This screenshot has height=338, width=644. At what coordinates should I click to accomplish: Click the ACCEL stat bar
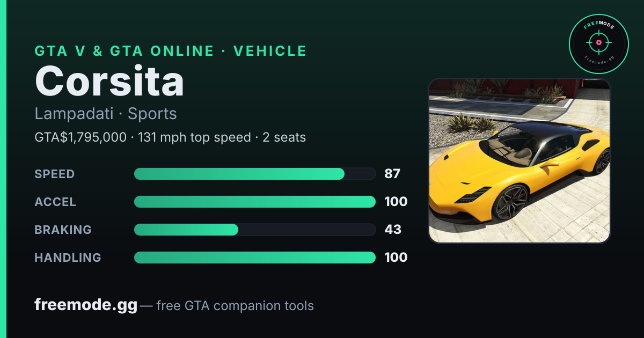tap(255, 202)
